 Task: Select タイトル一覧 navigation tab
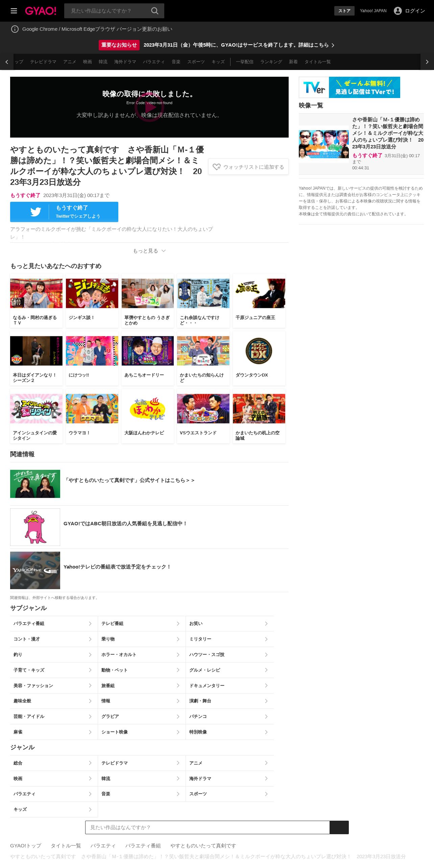pos(318,62)
